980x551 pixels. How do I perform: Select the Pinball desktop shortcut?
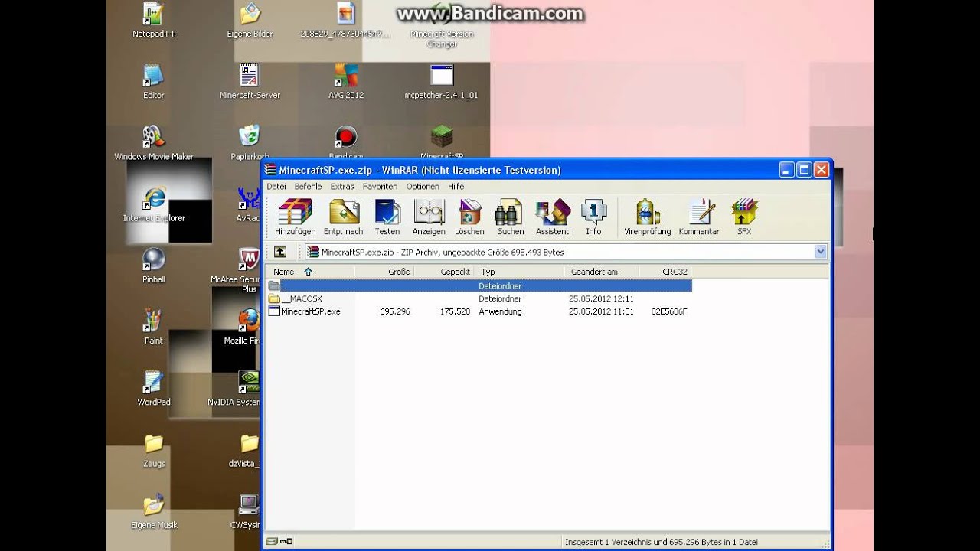tap(153, 266)
